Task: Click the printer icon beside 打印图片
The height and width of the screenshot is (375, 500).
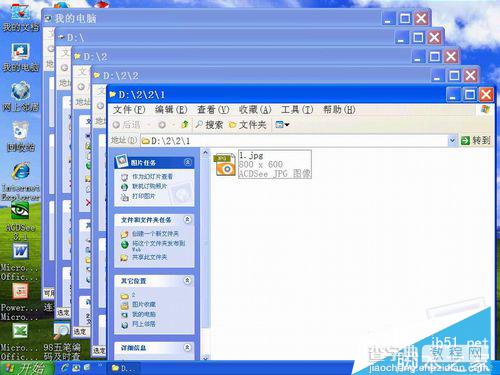Action: [x=125, y=197]
